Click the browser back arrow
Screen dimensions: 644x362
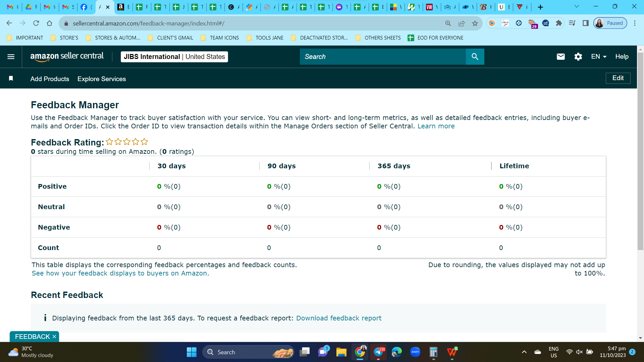click(x=9, y=23)
